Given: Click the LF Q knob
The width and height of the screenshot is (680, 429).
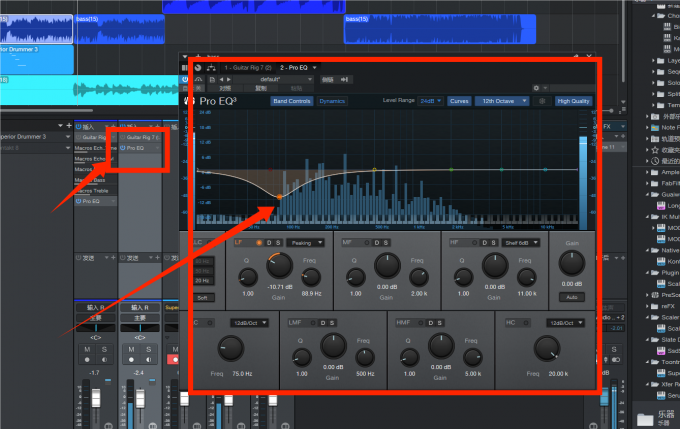Looking at the screenshot, I should coord(248,278).
